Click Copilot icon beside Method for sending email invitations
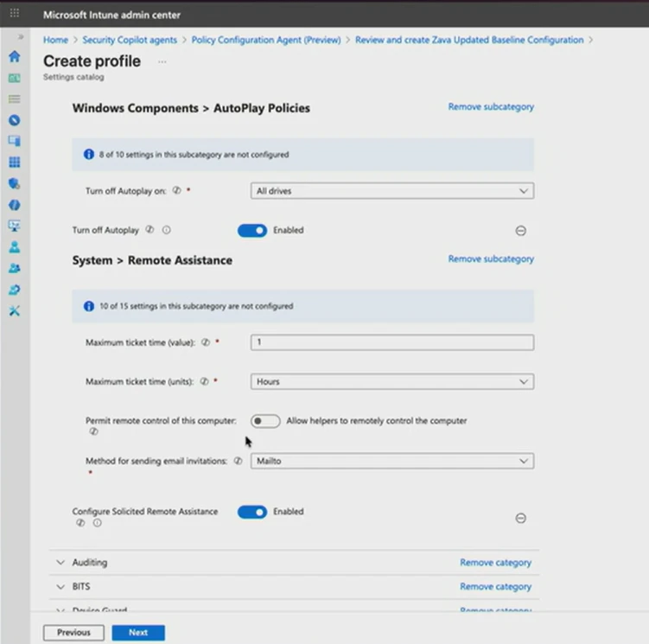The height and width of the screenshot is (644, 649). pyautogui.click(x=238, y=461)
